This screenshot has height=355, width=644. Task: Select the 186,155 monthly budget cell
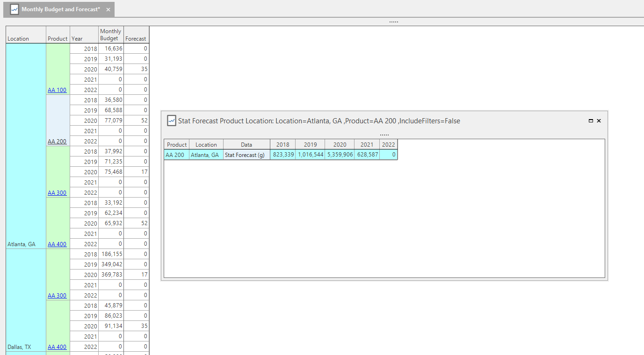pos(111,254)
